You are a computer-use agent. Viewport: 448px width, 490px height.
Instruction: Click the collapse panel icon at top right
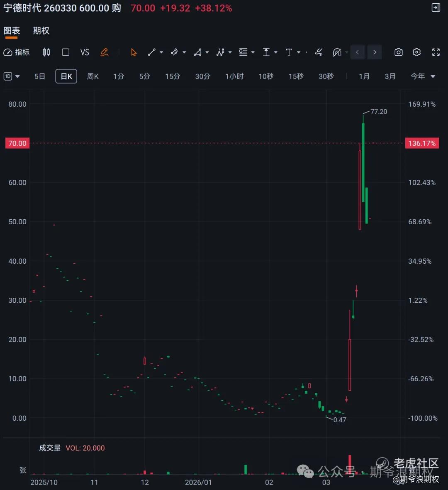[x=436, y=7]
